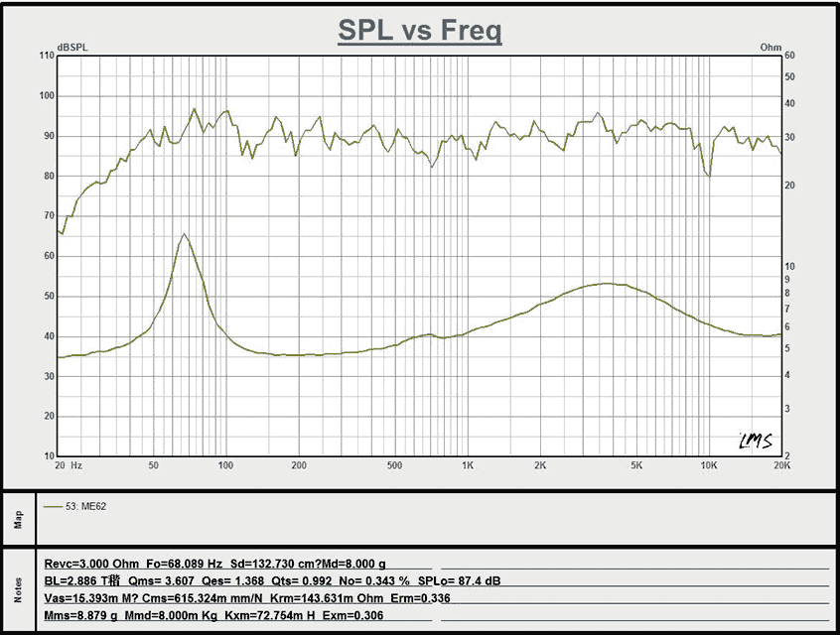Select the "Exm=0.306" value
This screenshot has height=635, width=840.
click(353, 615)
